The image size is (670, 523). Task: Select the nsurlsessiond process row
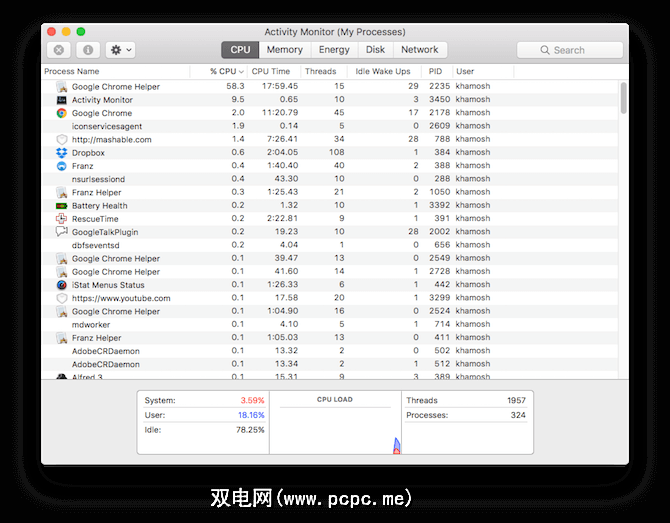[x=330, y=179]
